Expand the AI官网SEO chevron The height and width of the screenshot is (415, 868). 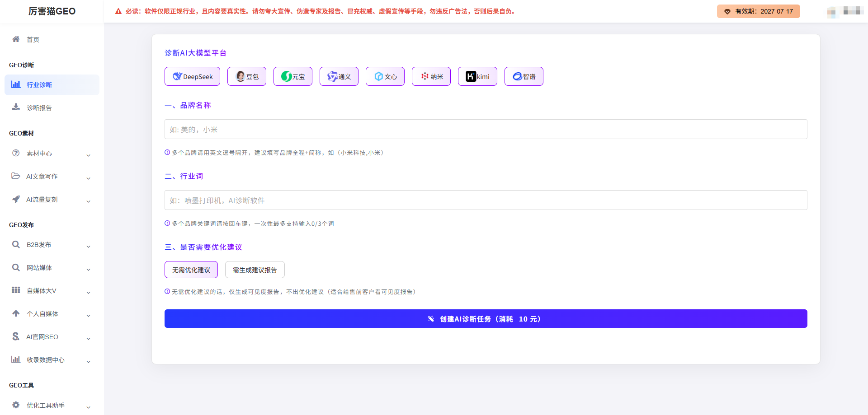point(89,338)
